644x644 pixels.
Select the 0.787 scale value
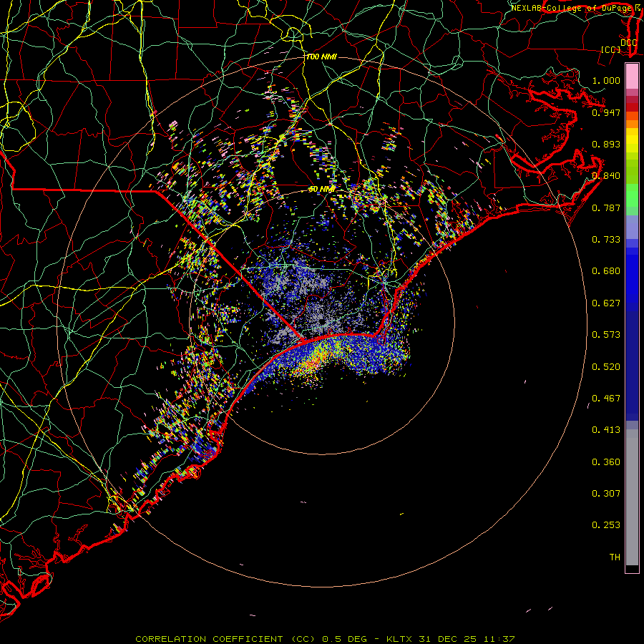pos(606,208)
